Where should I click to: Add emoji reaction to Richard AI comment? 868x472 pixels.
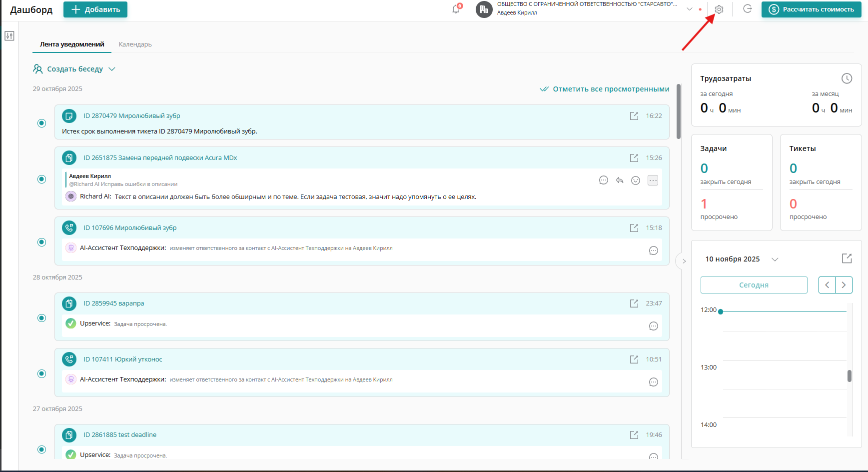click(636, 180)
